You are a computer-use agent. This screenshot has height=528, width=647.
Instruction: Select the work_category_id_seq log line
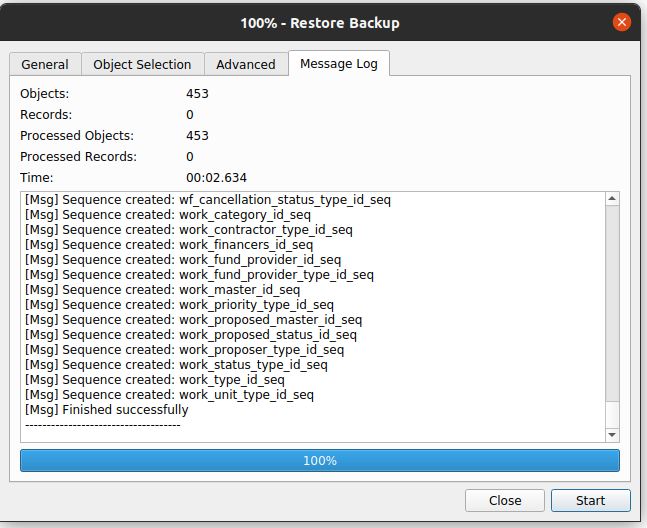(168, 215)
